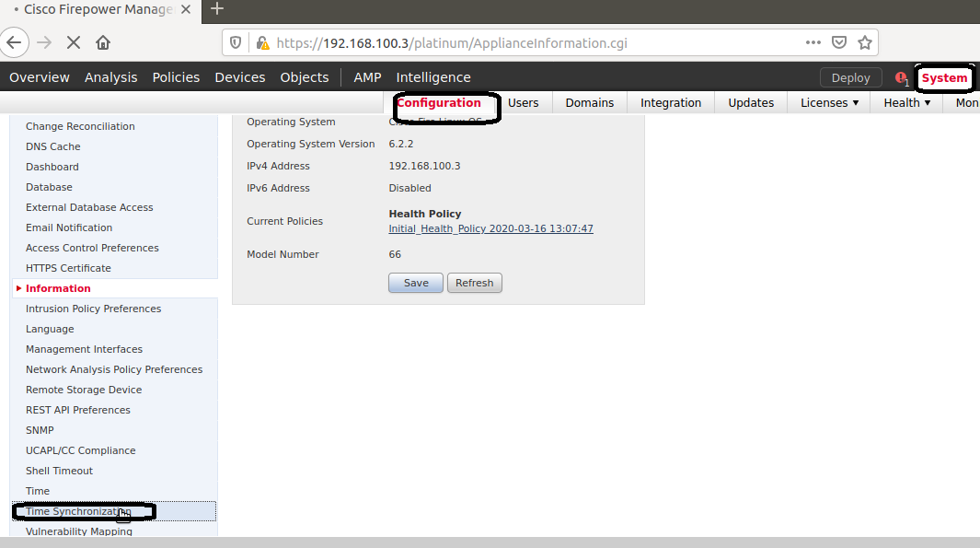Open DNS Cache settings
The height and width of the screenshot is (548, 980).
(53, 146)
